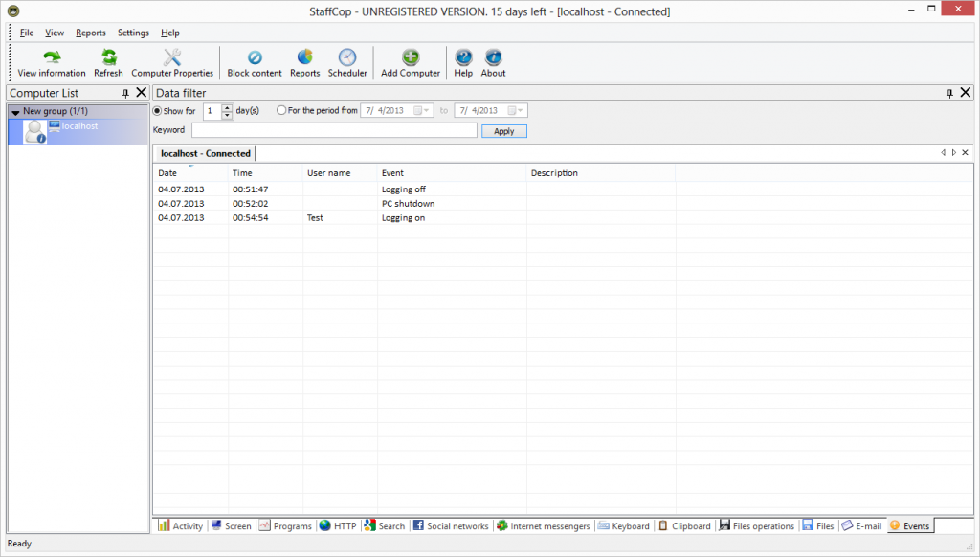Viewport: 980px width, 557px height.
Task: Open the Reports toolbar icon
Action: point(304,57)
